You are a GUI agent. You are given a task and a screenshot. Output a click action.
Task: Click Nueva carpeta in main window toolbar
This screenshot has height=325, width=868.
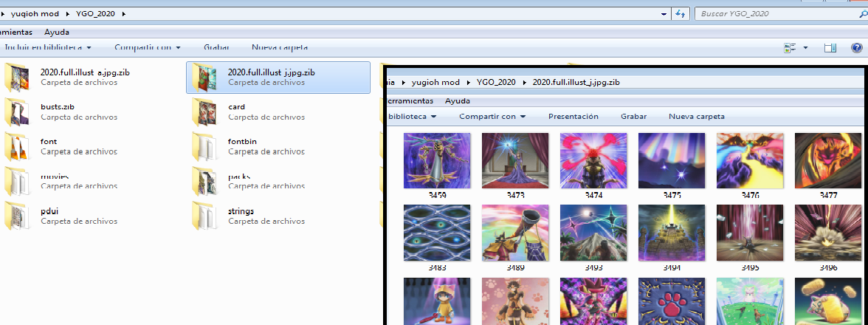tap(280, 47)
